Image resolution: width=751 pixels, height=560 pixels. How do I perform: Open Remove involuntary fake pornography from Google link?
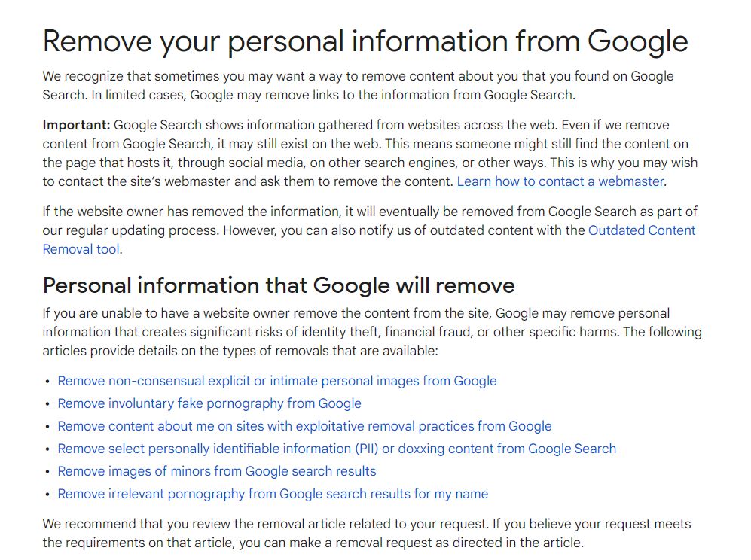[209, 403]
